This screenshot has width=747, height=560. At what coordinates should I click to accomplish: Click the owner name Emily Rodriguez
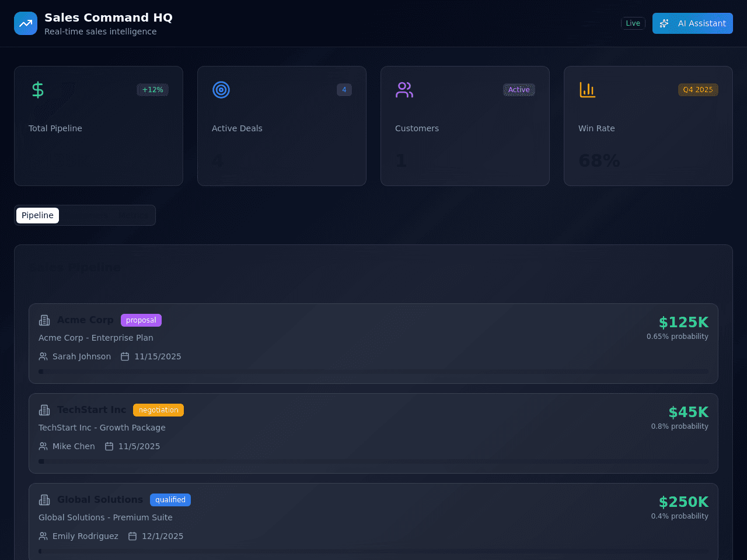click(x=85, y=536)
